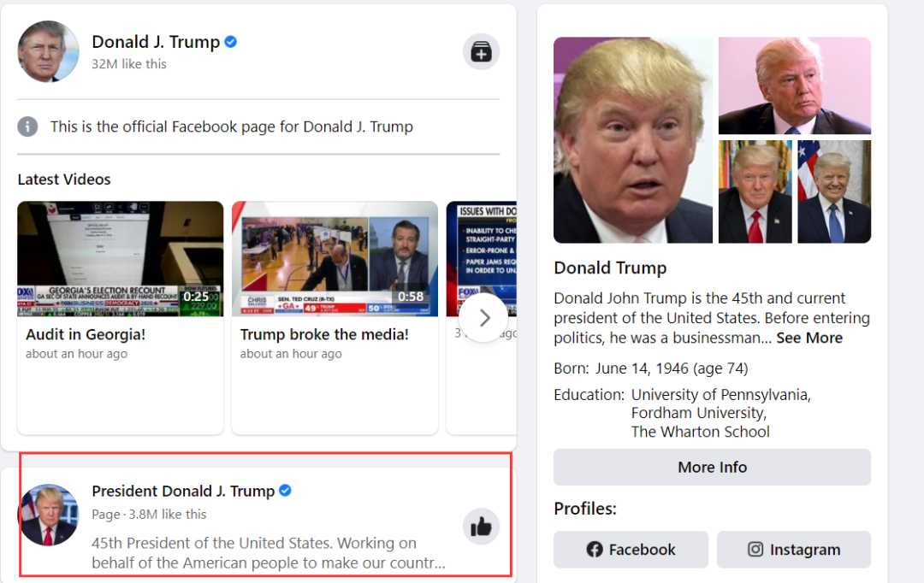Open the partially visible Fox issues video thumbnail
This screenshot has height=583, width=924.
[482, 259]
